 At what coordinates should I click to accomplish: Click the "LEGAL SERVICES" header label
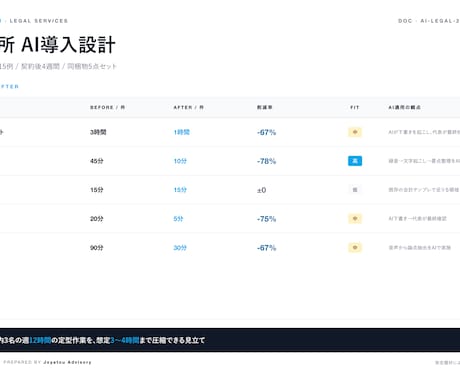pyautogui.click(x=39, y=21)
